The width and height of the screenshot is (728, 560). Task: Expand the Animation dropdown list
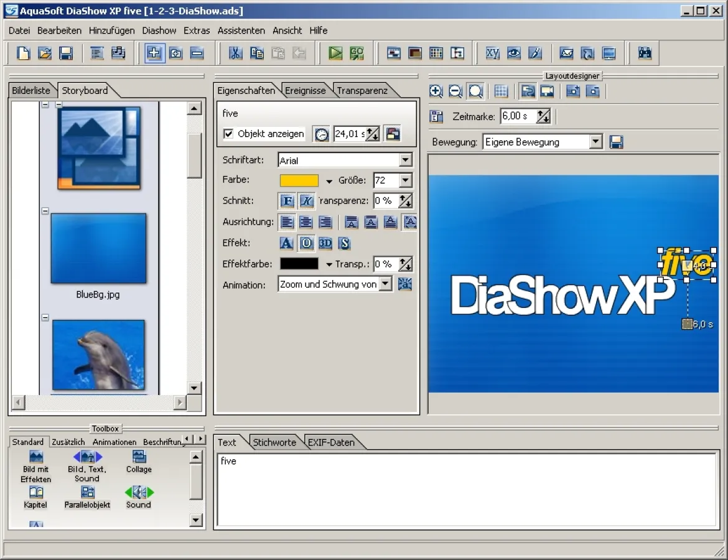point(386,284)
